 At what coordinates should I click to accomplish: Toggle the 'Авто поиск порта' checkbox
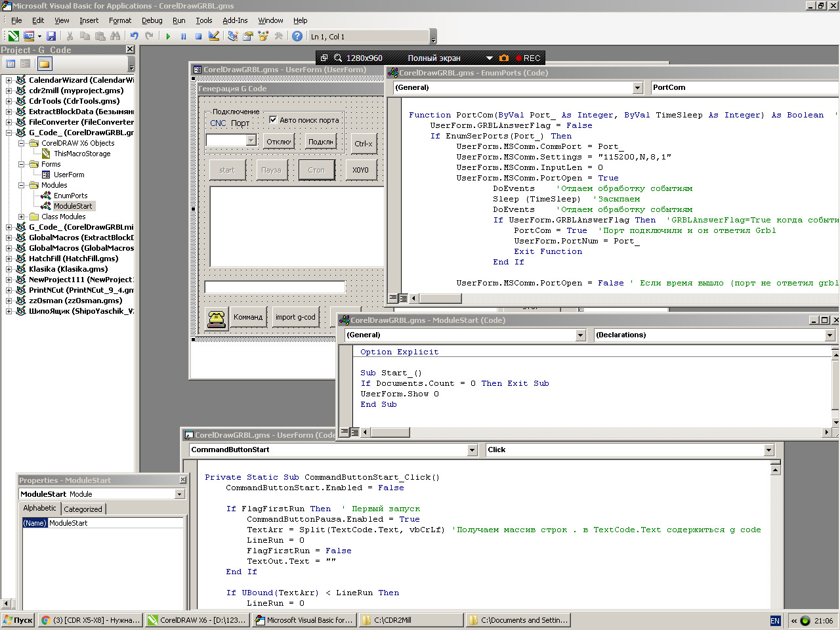coord(273,120)
